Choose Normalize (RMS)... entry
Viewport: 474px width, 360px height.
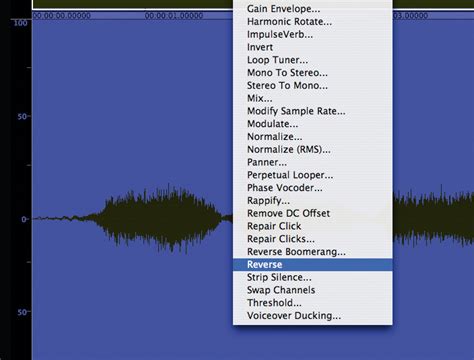(312, 149)
